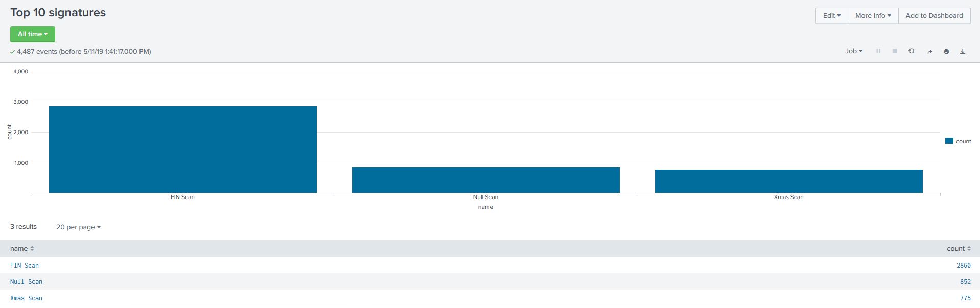Screen dimensions: 980x308
Task: Export results with download icon
Action: click(963, 51)
